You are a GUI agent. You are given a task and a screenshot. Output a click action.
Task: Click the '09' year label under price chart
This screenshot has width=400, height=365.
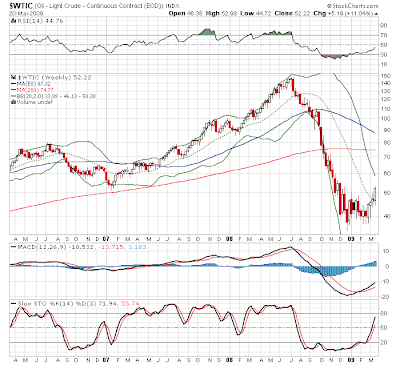coord(351,238)
